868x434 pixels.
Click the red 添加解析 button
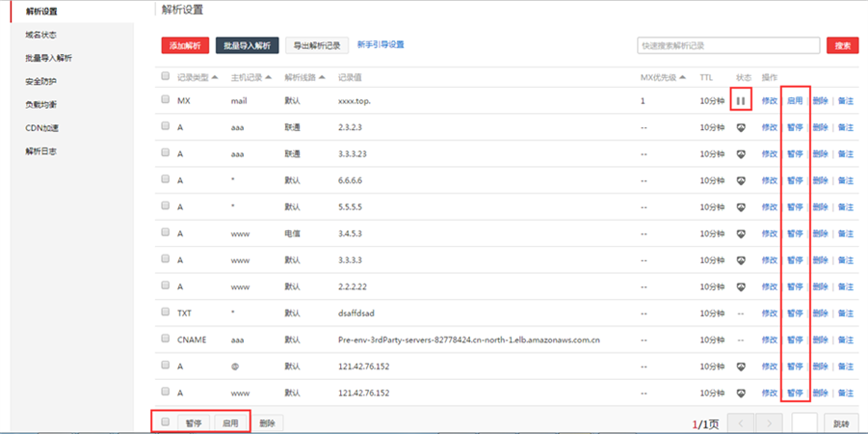click(184, 45)
